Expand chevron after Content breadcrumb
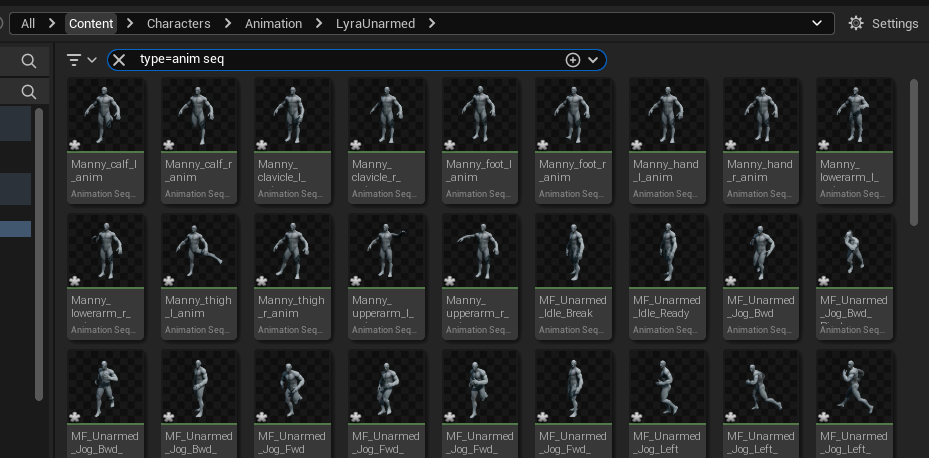This screenshot has height=458, width=929. click(130, 24)
